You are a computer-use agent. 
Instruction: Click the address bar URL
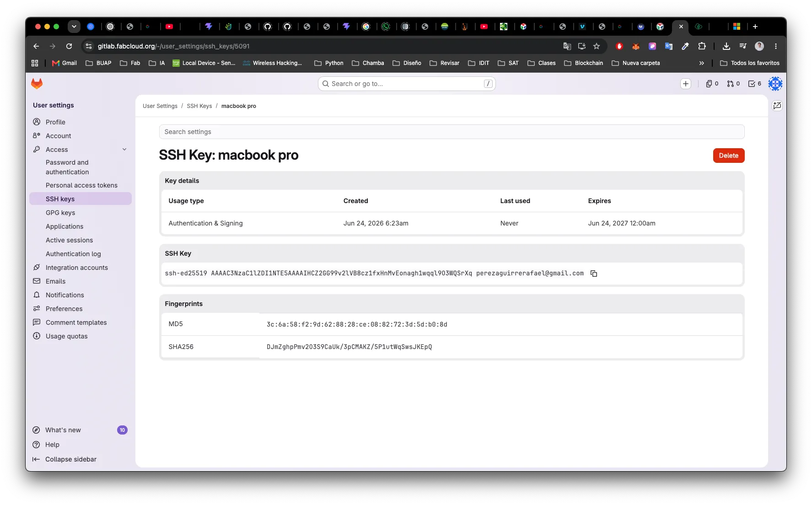coord(173,46)
